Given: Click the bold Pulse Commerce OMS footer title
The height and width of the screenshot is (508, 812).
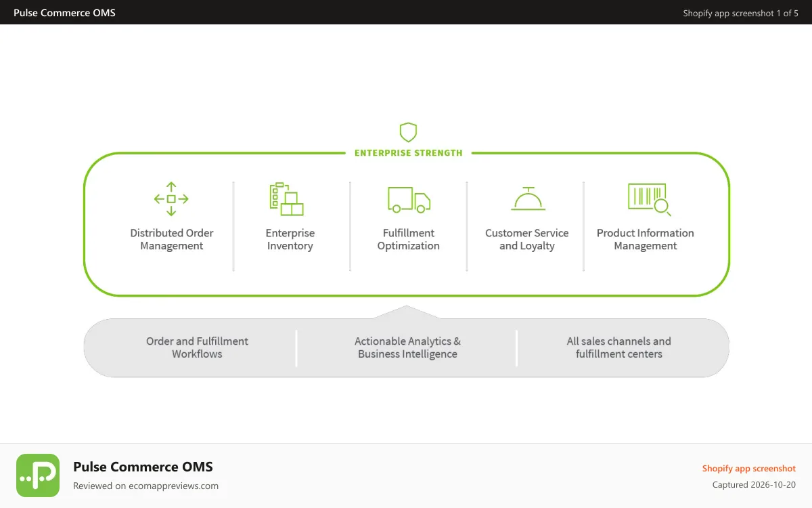Looking at the screenshot, I should click(143, 467).
